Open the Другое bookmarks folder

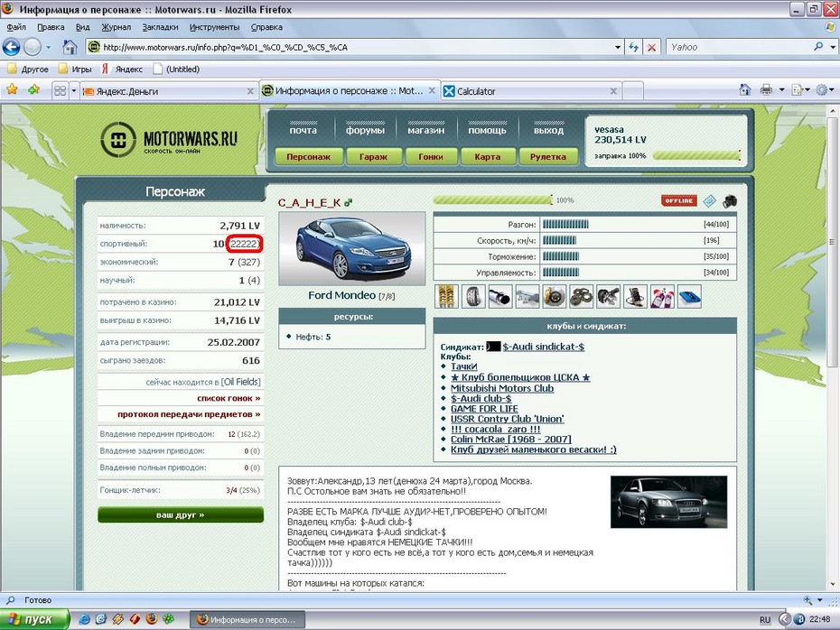[x=28, y=69]
